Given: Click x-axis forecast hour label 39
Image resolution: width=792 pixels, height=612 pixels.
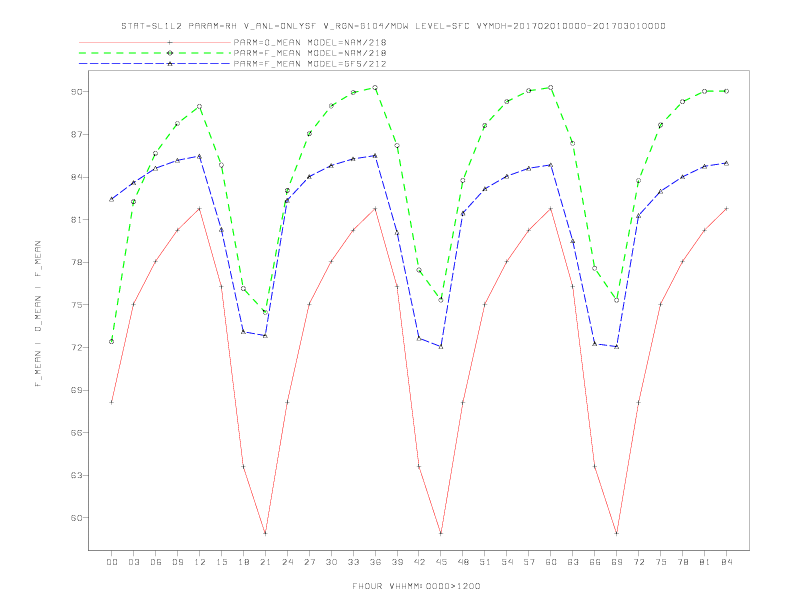Looking at the screenshot, I should [x=397, y=562].
